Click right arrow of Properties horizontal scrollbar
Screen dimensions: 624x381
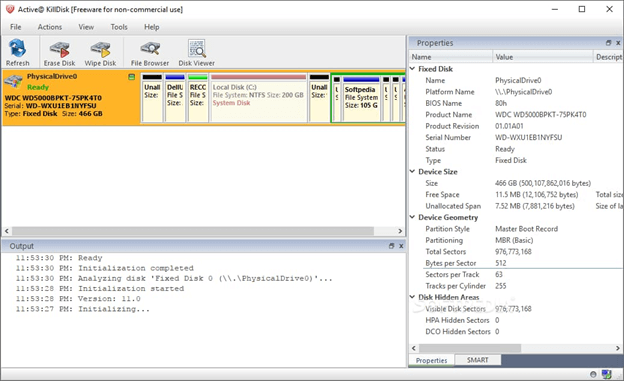point(618,348)
